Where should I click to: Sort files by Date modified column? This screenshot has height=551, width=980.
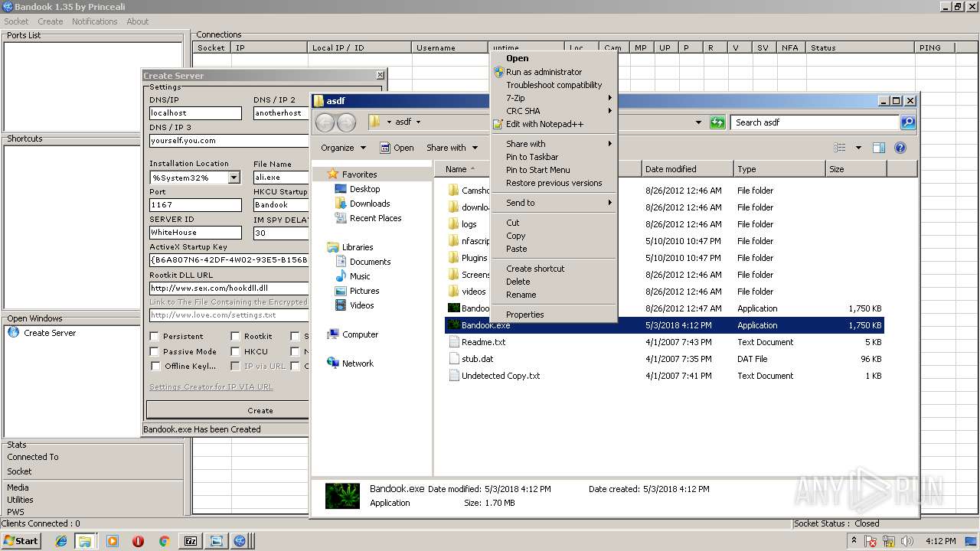point(687,169)
